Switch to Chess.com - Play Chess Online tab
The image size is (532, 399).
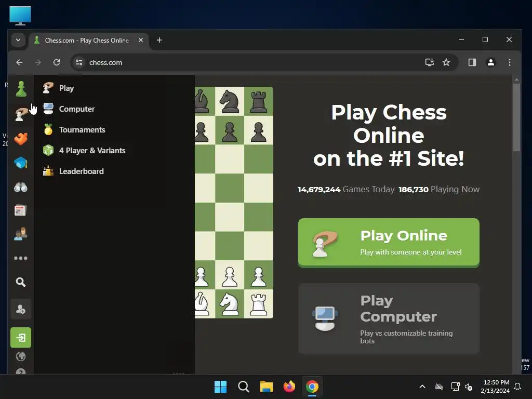click(x=87, y=41)
